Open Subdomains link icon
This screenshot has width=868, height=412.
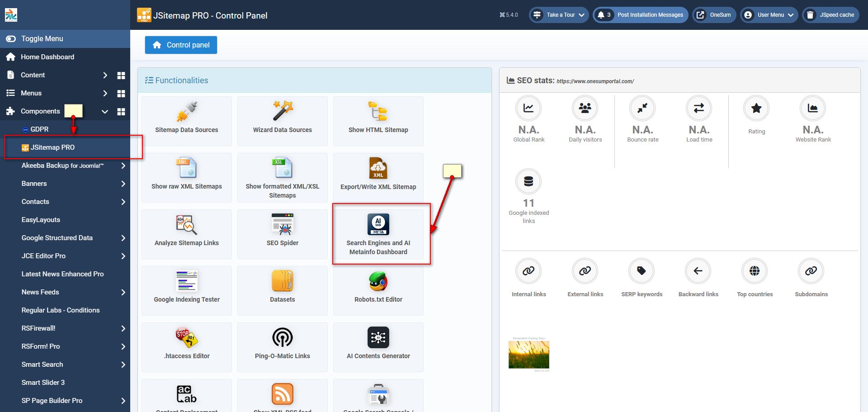click(x=811, y=271)
